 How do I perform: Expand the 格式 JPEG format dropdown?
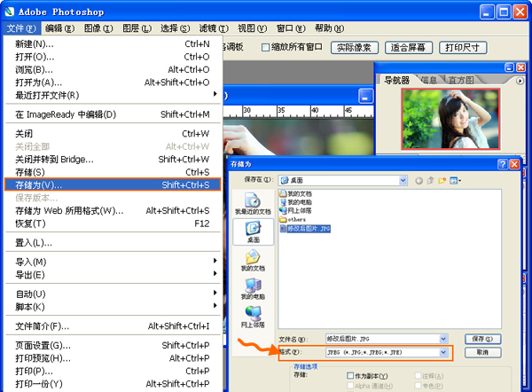click(x=443, y=352)
